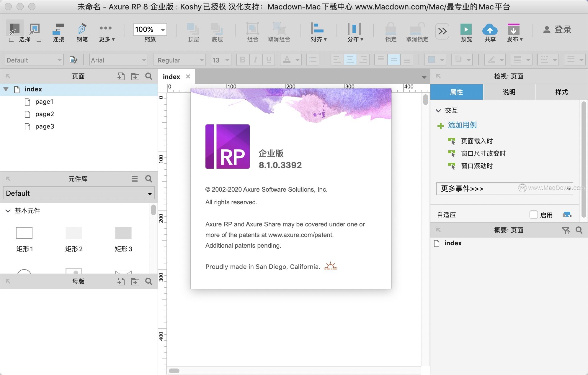Toggle bold formatting
This screenshot has height=375, width=588.
click(243, 60)
